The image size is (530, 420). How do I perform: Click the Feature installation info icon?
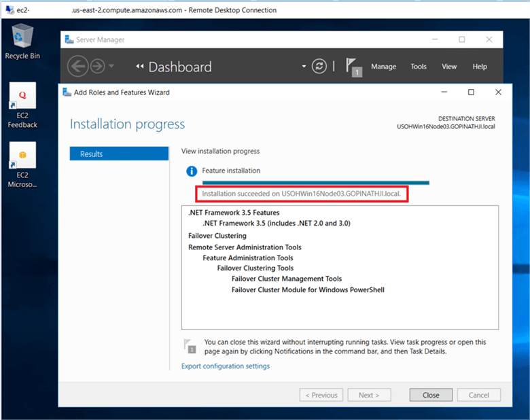(192, 171)
